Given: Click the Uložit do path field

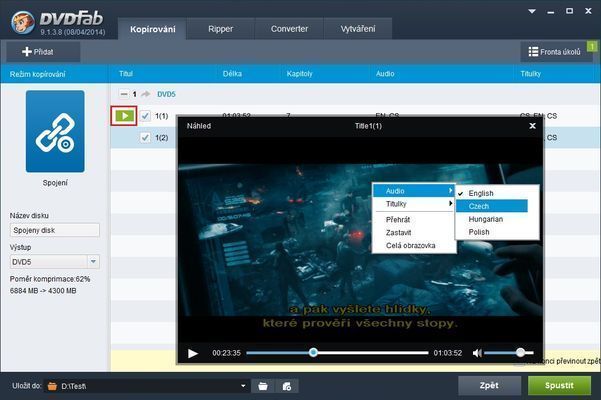Looking at the screenshot, I should pos(146,386).
